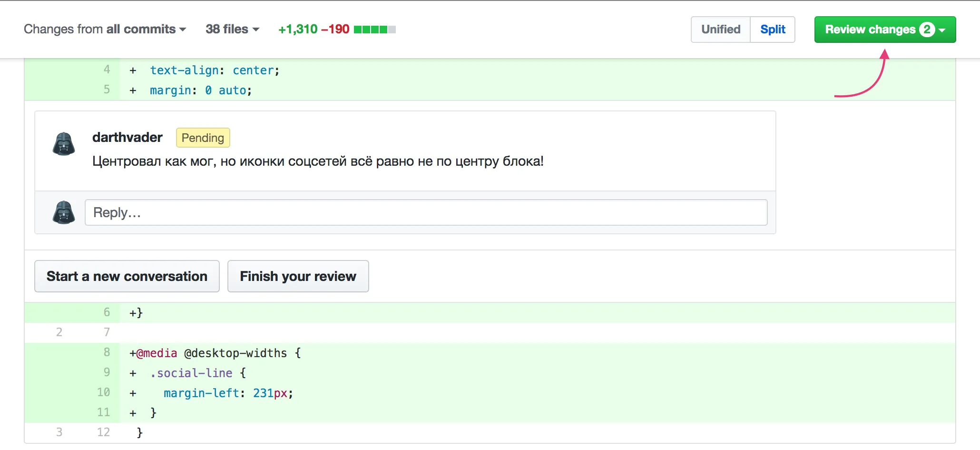Click the +1,310 additions count
Screen dimensions: 980x450
click(x=298, y=30)
